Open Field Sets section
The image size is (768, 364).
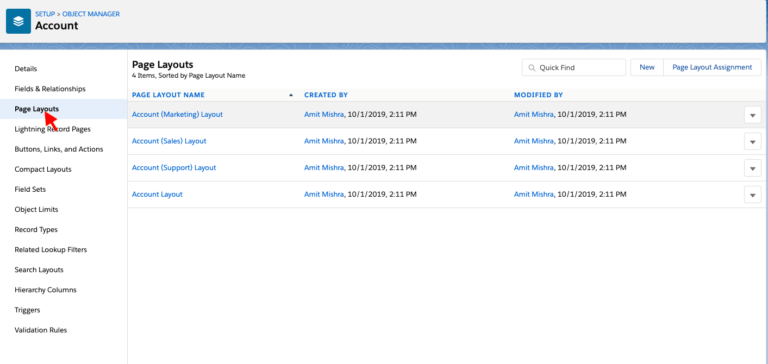[x=30, y=189]
